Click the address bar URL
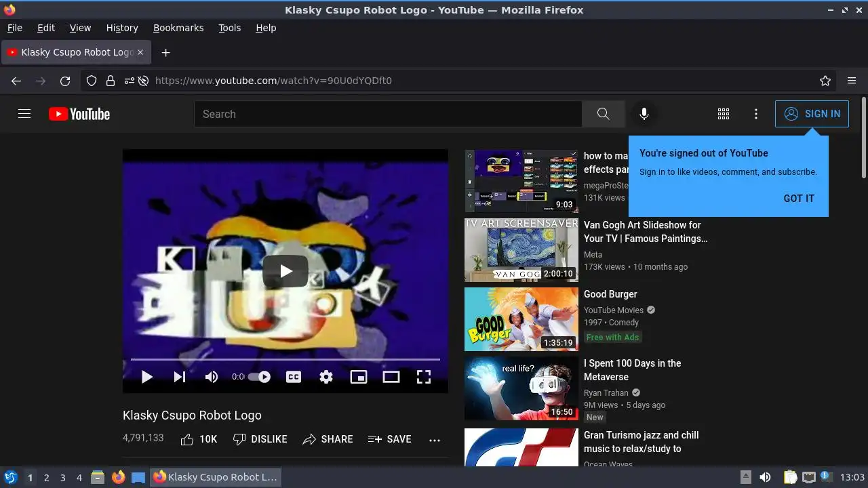Image resolution: width=868 pixels, height=488 pixels. point(273,81)
